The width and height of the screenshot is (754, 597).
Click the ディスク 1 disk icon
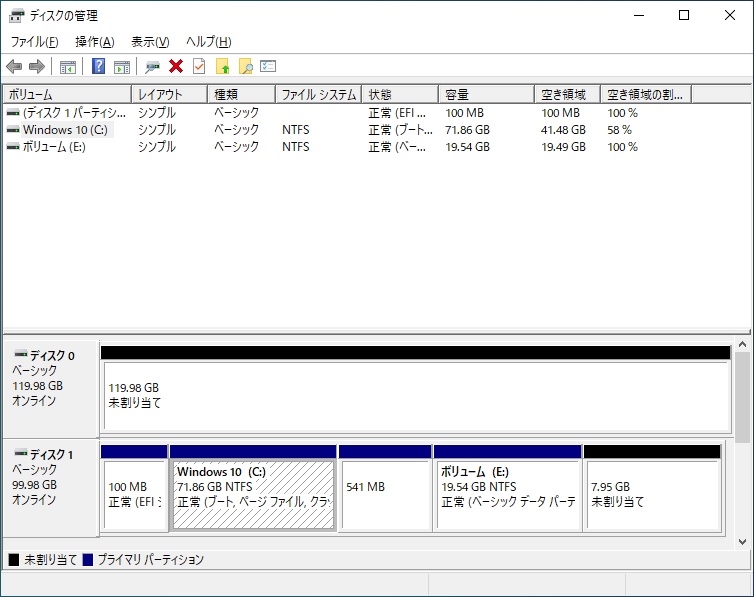click(x=21, y=453)
